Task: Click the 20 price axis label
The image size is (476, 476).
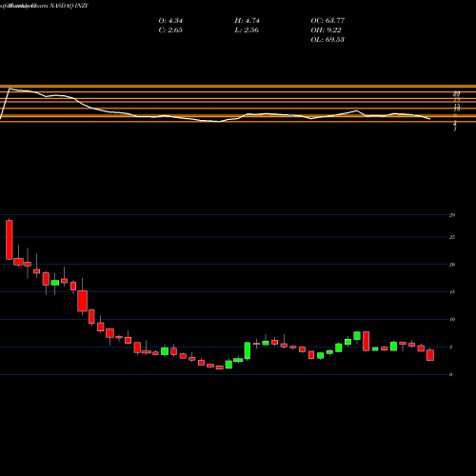Action: coord(452,265)
